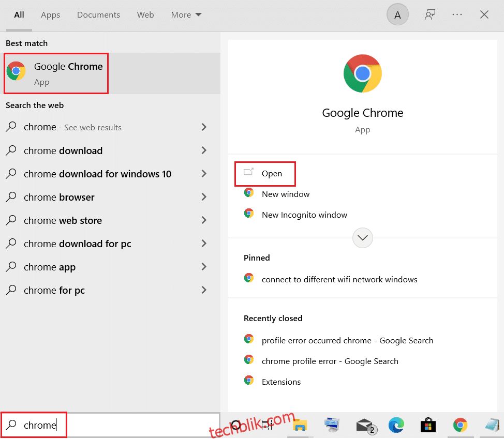Click the large Chrome logo in details pane
The image size is (504, 439).
click(x=363, y=73)
